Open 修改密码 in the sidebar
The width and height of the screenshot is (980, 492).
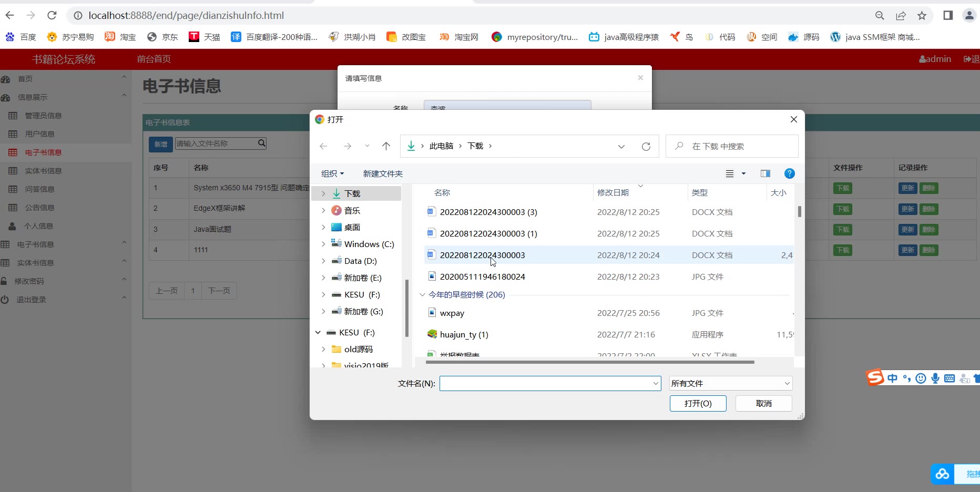pos(29,281)
